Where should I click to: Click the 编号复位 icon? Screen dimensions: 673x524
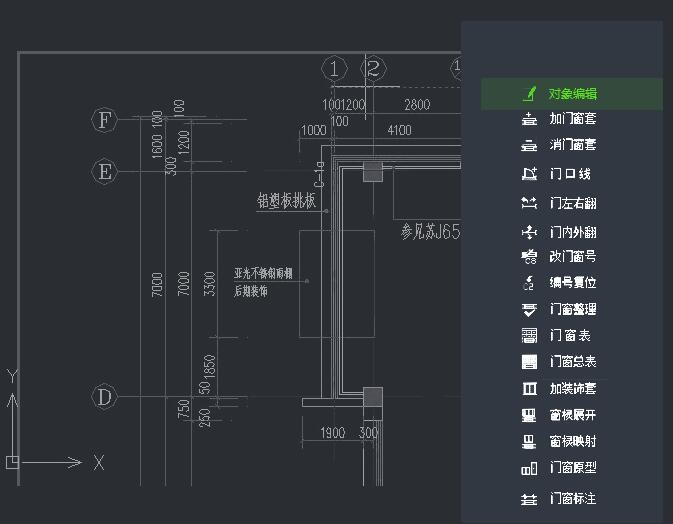tap(529, 283)
